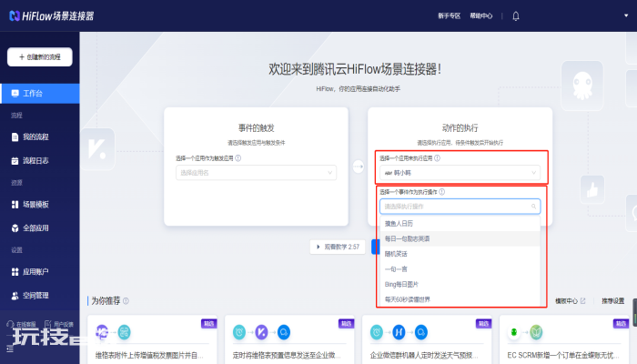Click the info icon beside 为你推荐
Image resolution: width=637 pixels, height=364 pixels.
[x=126, y=301]
